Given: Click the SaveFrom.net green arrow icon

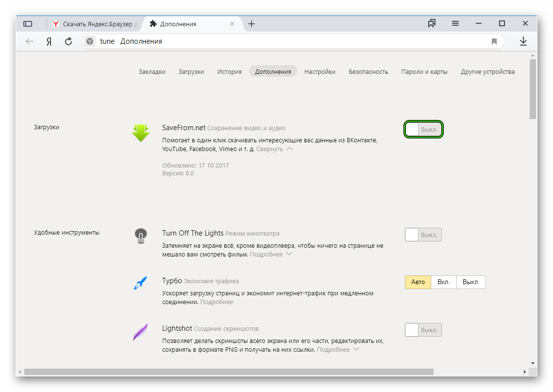Looking at the screenshot, I should [141, 133].
